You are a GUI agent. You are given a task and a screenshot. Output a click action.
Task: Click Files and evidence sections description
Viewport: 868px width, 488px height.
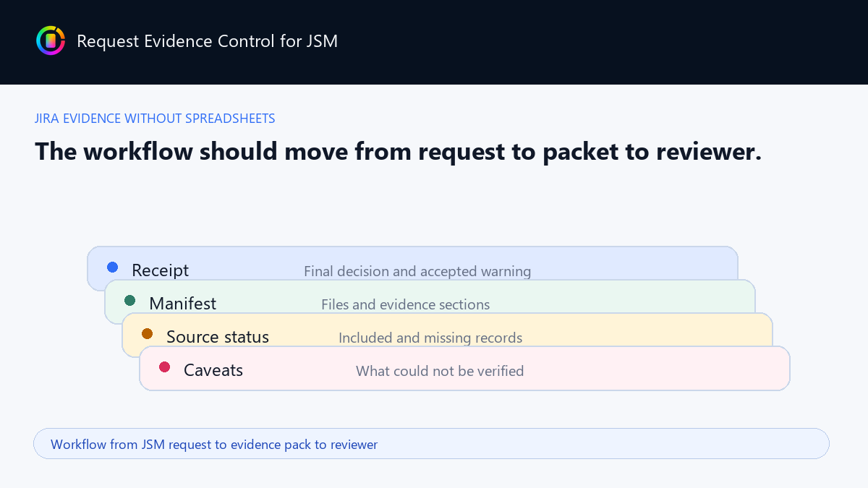405,305
